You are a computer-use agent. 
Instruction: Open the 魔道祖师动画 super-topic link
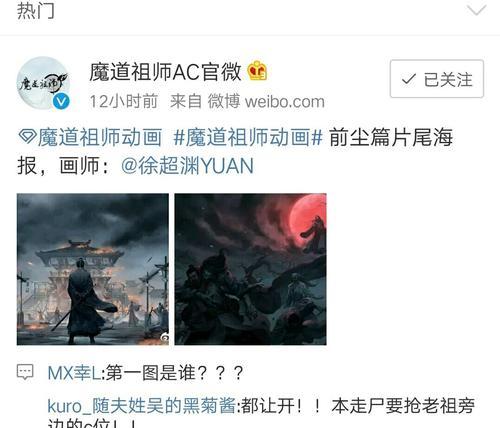point(100,137)
